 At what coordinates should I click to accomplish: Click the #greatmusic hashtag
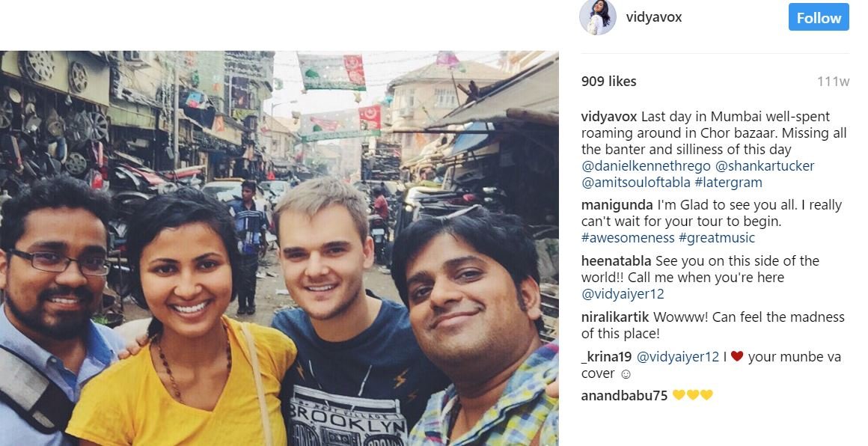click(x=717, y=239)
